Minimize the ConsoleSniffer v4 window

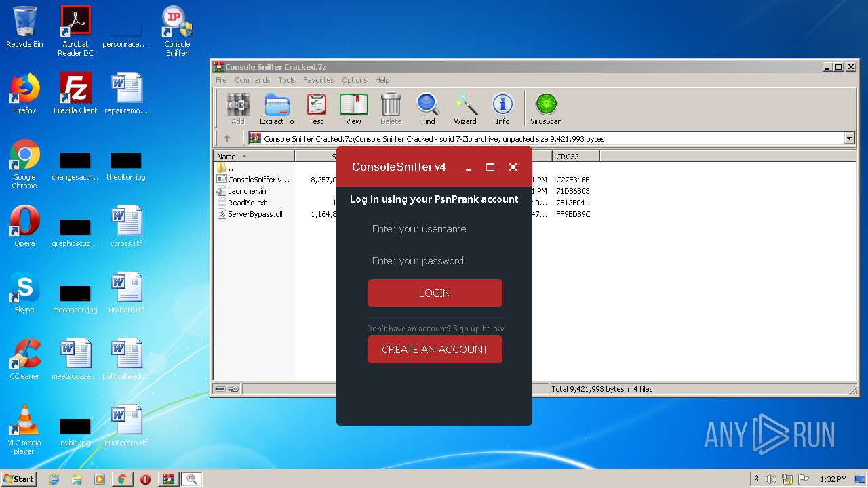[468, 167]
